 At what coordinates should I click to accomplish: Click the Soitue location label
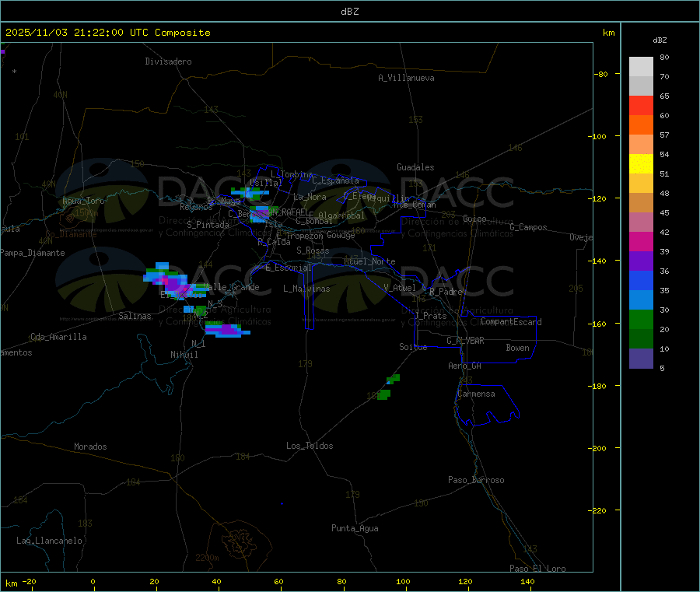[413, 347]
